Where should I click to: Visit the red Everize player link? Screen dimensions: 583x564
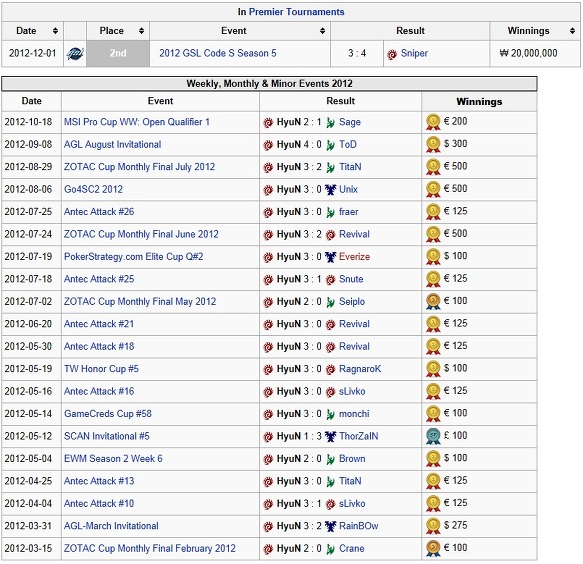[x=354, y=257]
